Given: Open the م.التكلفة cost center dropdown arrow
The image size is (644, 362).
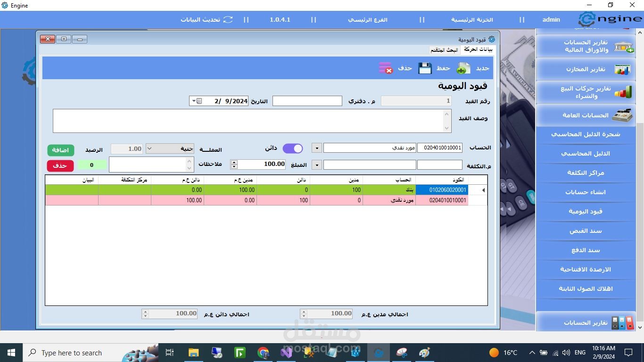Looking at the screenshot, I should click(x=317, y=165).
